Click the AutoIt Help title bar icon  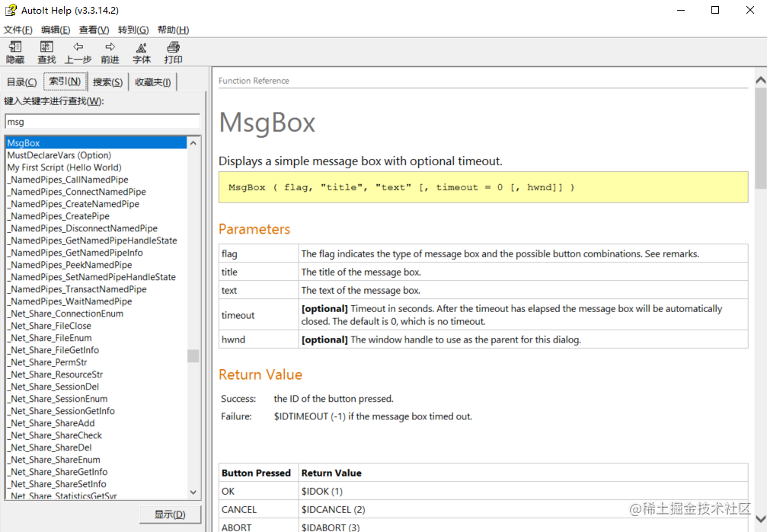point(11,10)
